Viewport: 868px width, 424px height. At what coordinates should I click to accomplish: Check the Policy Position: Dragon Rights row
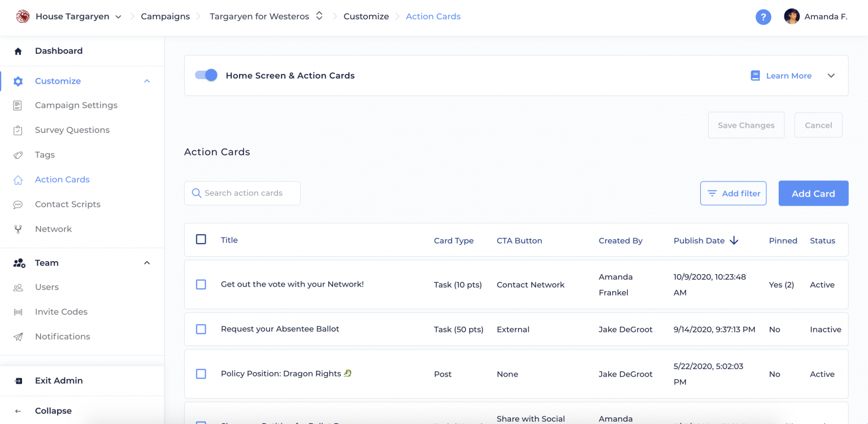tap(201, 374)
